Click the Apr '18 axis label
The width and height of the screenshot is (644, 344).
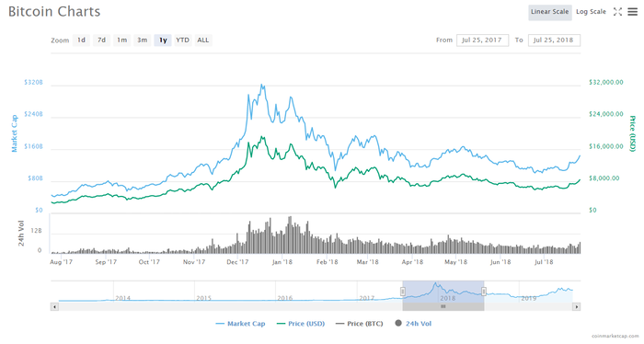[412, 262]
